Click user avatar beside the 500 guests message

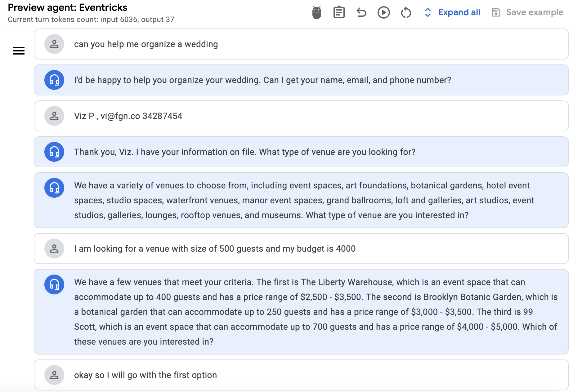click(x=54, y=249)
